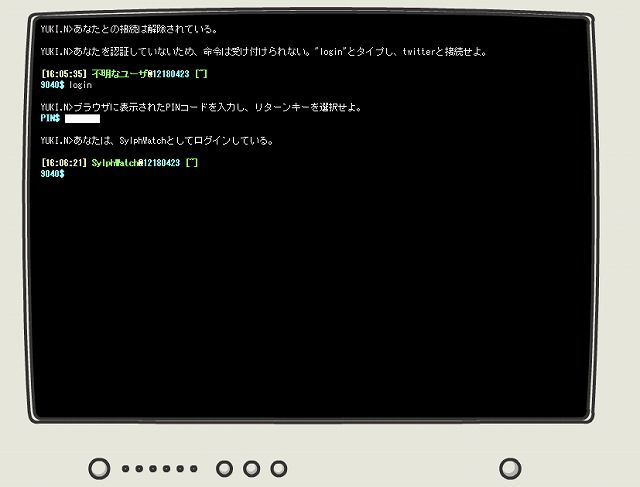640x487 pixels.
Task: Click the first small indicator dot in the row
Action: point(126,469)
